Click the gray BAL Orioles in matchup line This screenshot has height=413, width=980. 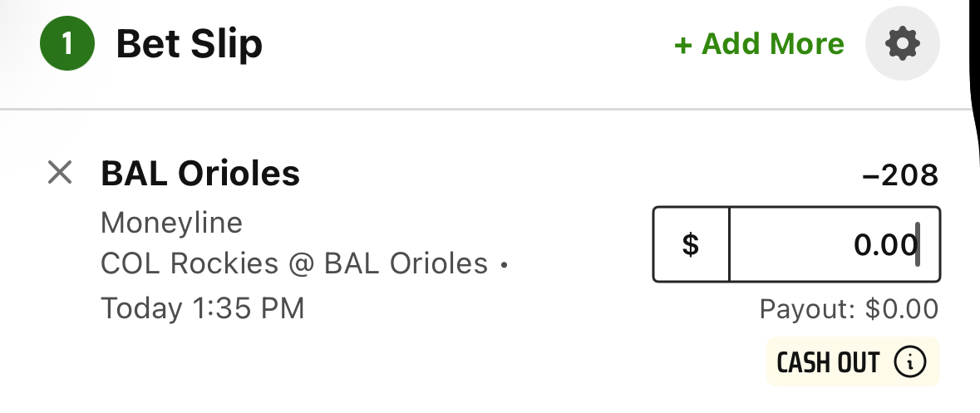pos(406,263)
